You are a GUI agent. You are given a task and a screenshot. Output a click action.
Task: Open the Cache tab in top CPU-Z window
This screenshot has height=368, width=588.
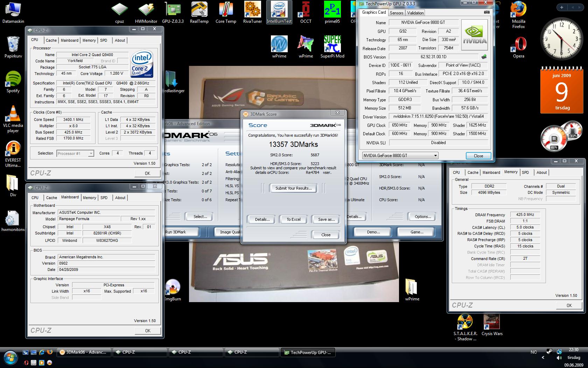[51, 40]
